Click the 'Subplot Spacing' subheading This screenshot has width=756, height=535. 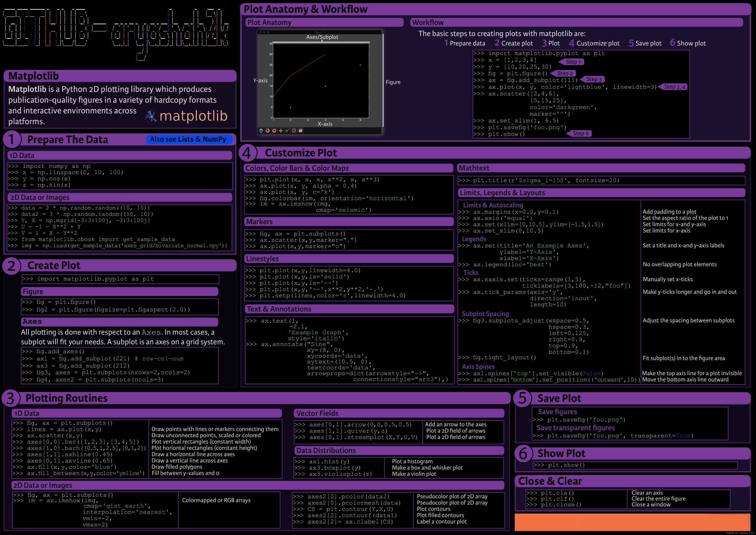pos(485,314)
